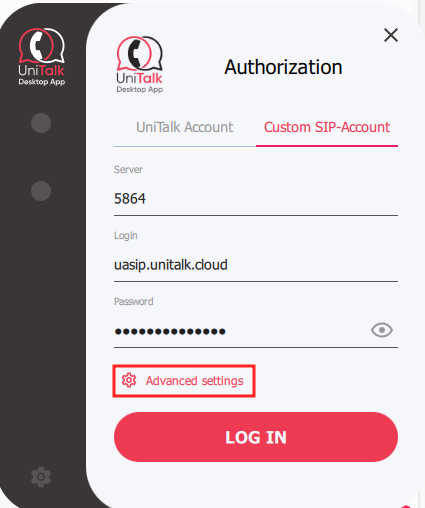Close the Authorization dialog with the X
The image size is (425, 508).
coord(391,35)
